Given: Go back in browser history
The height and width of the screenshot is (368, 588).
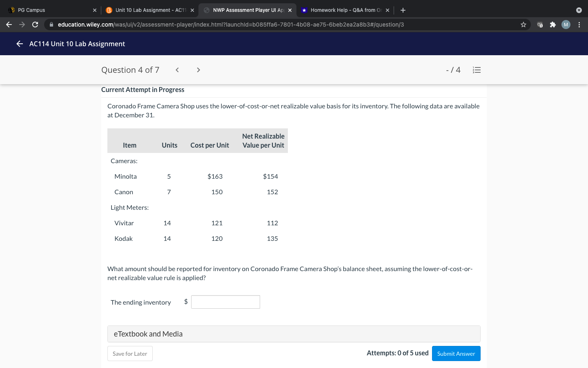Looking at the screenshot, I should pyautogui.click(x=9, y=25).
